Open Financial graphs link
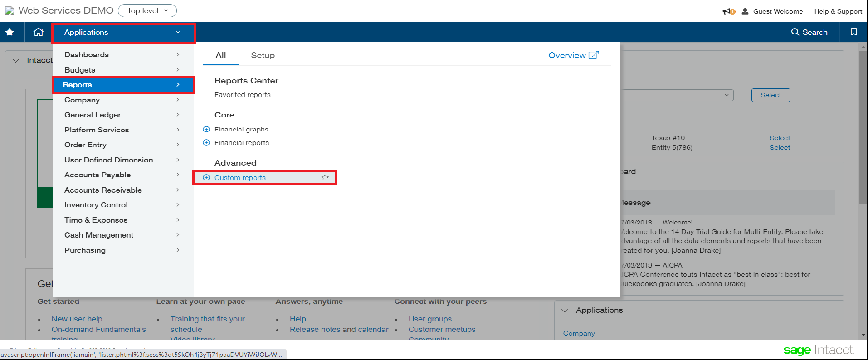The image size is (868, 360). tap(241, 130)
